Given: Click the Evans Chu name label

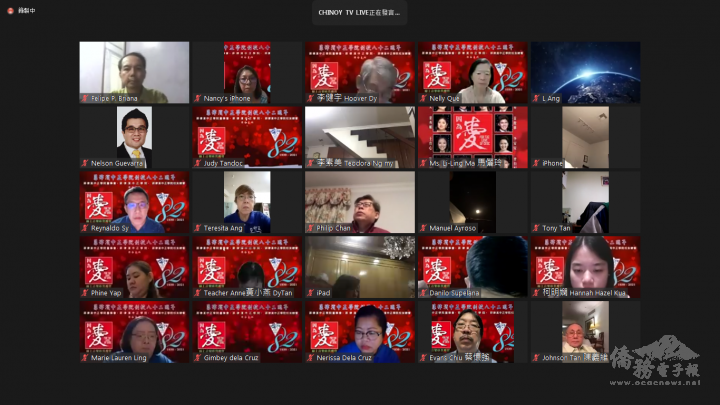Looking at the screenshot, I should [461, 358].
